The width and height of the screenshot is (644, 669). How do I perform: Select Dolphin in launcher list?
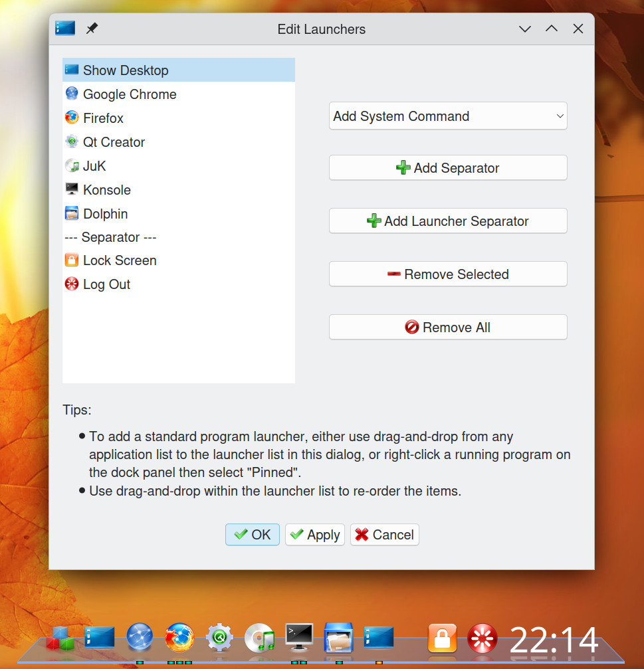pos(178,213)
